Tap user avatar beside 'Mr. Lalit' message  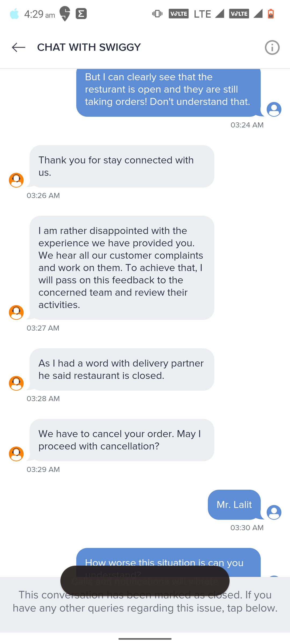click(x=274, y=512)
